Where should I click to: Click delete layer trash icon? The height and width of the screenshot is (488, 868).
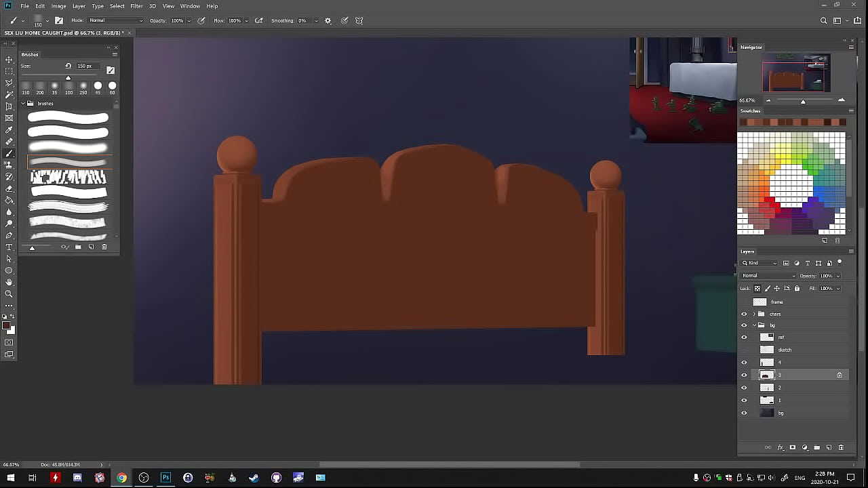coord(841,447)
